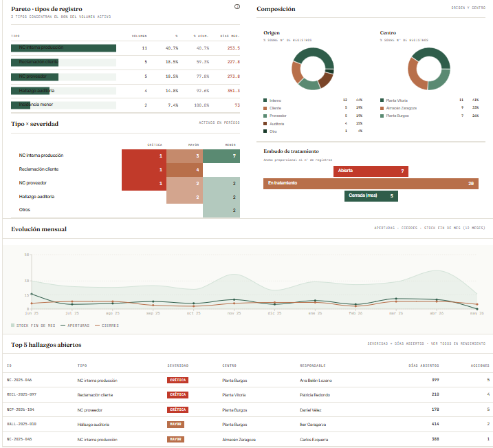Select the Interno legend color swatch
This screenshot has width=493, height=448.
coord(265,100)
